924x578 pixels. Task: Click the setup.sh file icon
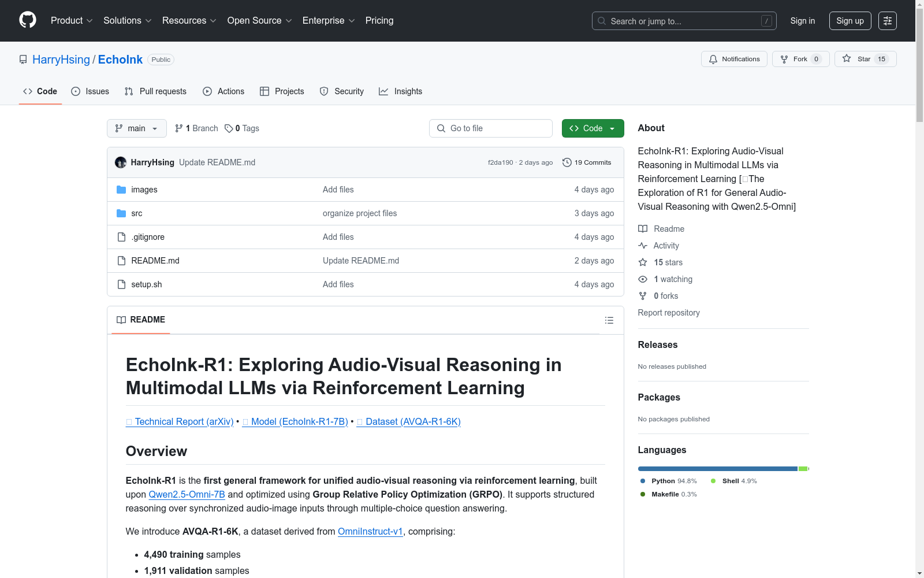click(x=121, y=284)
